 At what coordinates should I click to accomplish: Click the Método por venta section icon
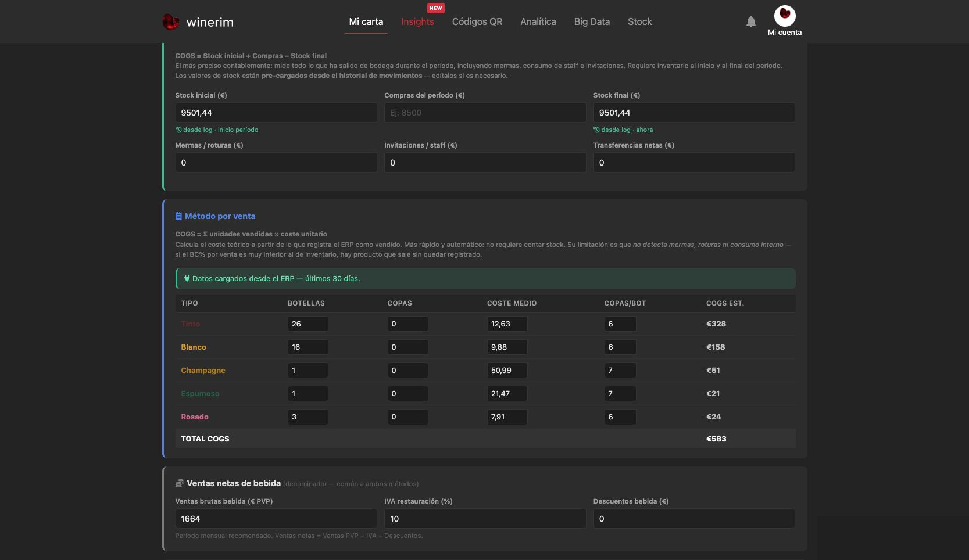click(x=178, y=216)
